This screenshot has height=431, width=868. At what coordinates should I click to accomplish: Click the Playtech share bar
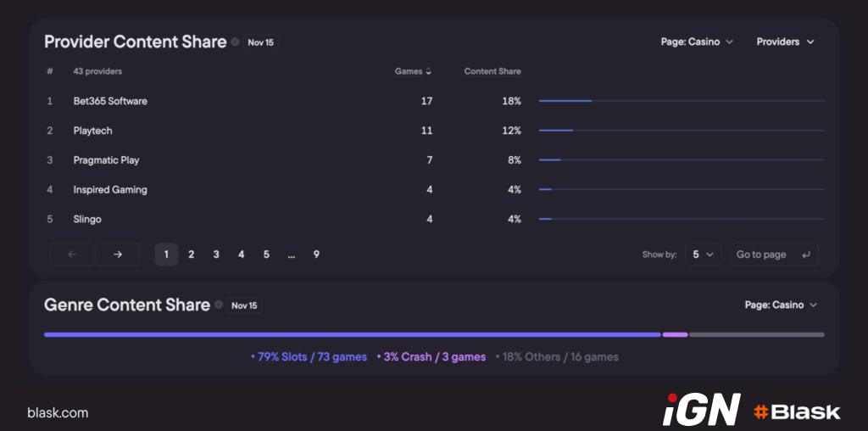682,130
